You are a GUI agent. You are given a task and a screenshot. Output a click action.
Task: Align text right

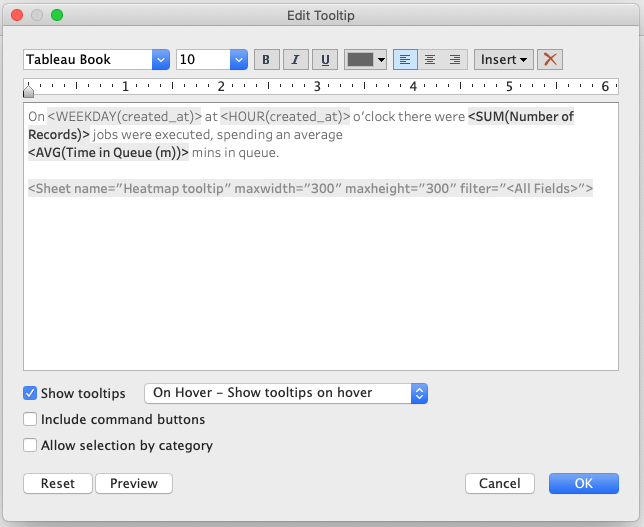[x=455, y=60]
